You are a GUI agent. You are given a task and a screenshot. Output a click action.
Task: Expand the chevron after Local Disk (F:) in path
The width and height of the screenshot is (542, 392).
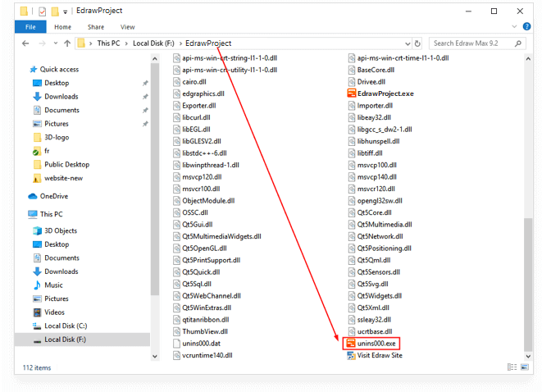click(x=180, y=43)
